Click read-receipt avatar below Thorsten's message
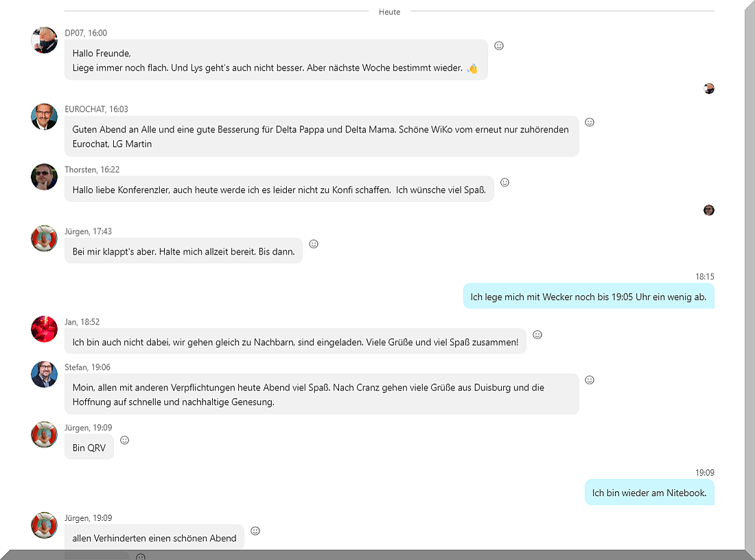Viewport: 755px width, 560px height. tap(709, 210)
